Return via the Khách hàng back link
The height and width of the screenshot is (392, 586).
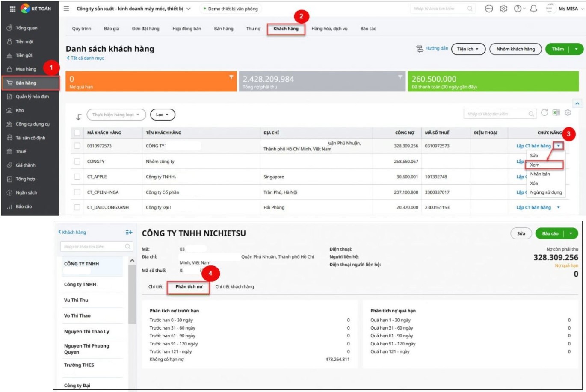(72, 232)
